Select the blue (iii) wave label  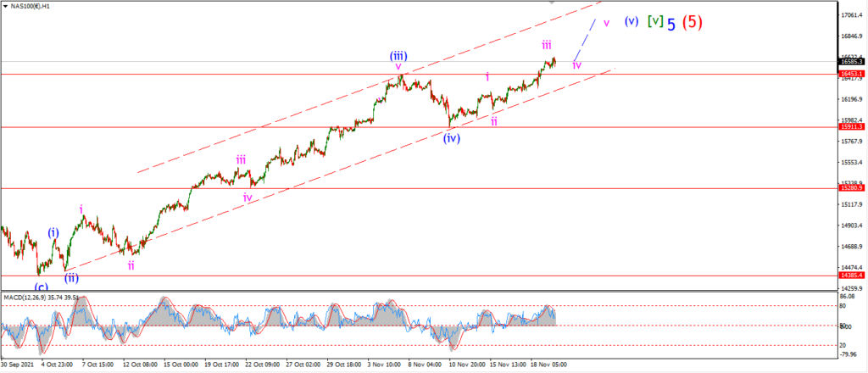(x=398, y=55)
